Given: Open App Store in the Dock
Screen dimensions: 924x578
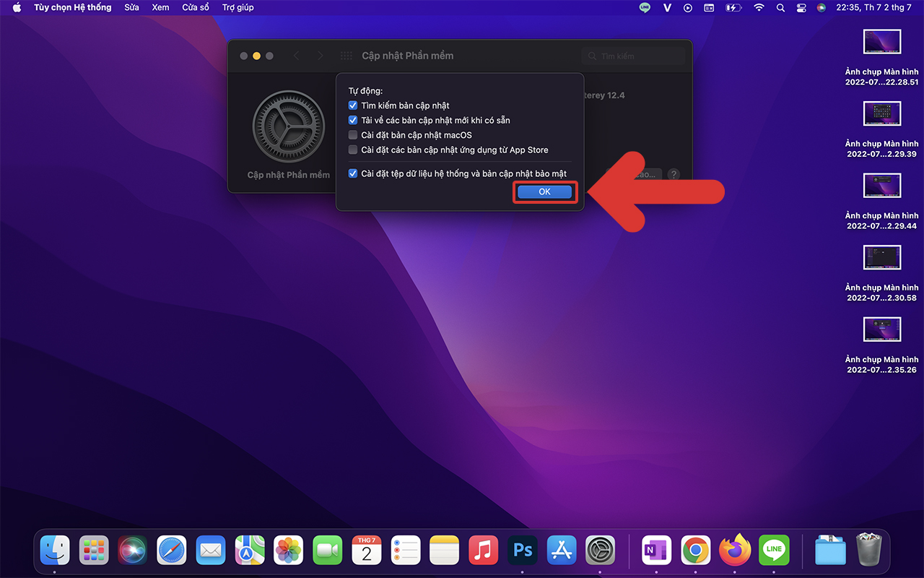Looking at the screenshot, I should coord(562,550).
